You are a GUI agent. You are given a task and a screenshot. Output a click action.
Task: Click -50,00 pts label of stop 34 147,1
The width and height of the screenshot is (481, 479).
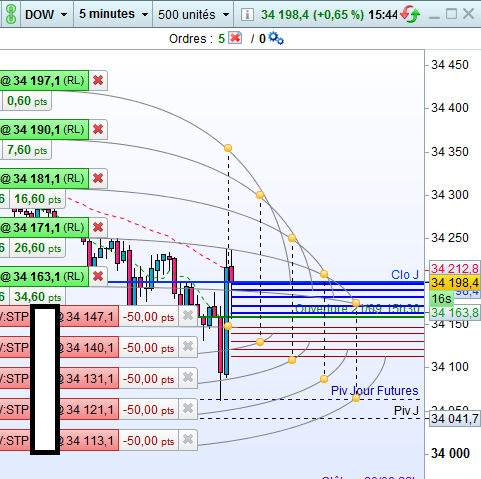[149, 317]
